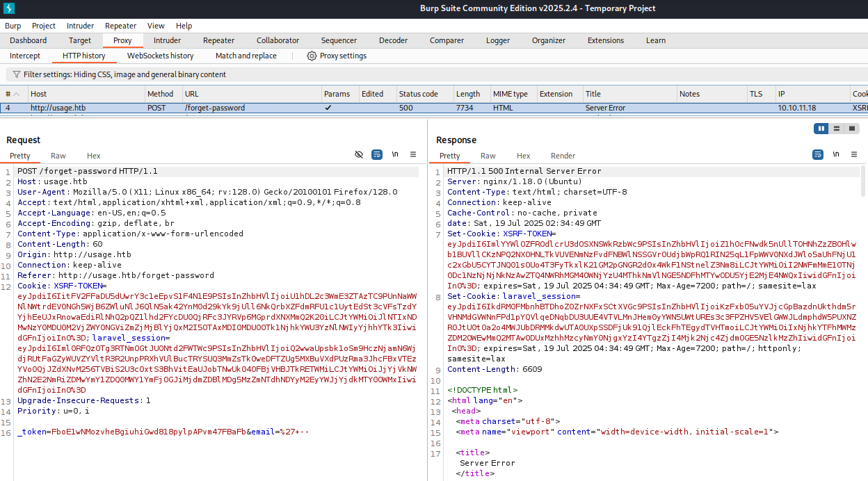Toggle \n non-printable chars in Request
Screen dimensions: 868x481
tap(395, 154)
